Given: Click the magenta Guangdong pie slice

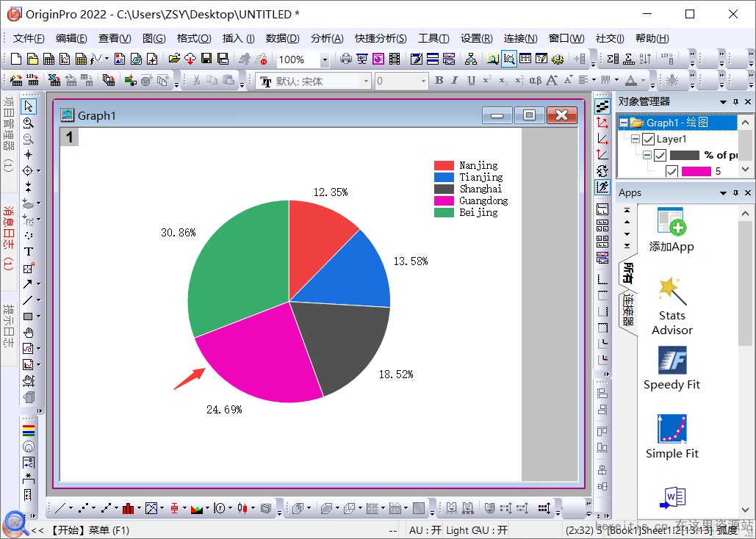Looking at the screenshot, I should point(263,357).
